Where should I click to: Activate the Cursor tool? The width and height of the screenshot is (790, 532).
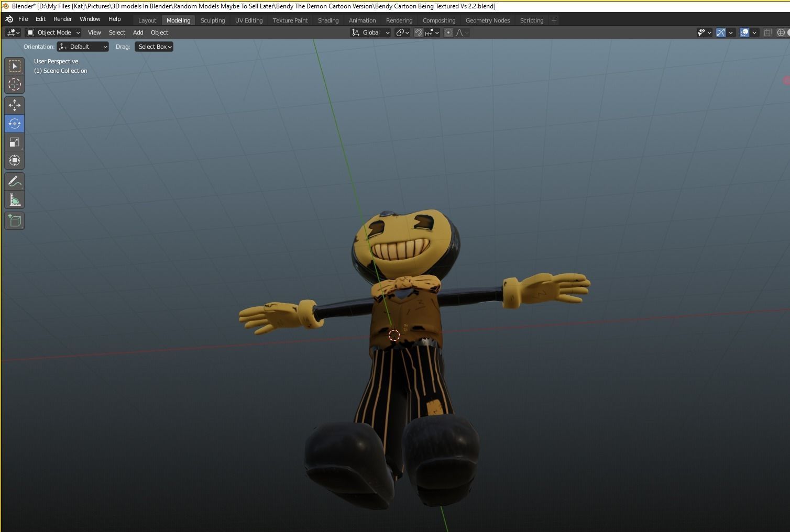tap(15, 84)
